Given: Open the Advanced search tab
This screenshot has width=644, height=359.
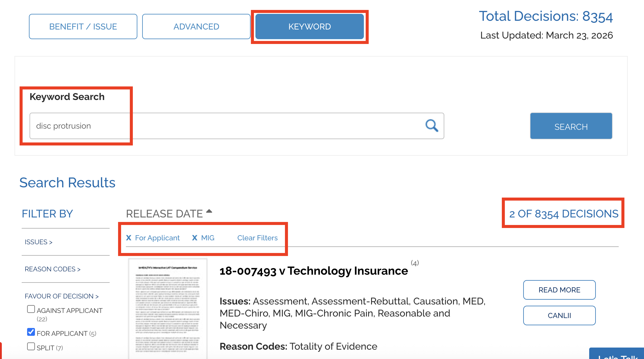Looking at the screenshot, I should click(196, 27).
